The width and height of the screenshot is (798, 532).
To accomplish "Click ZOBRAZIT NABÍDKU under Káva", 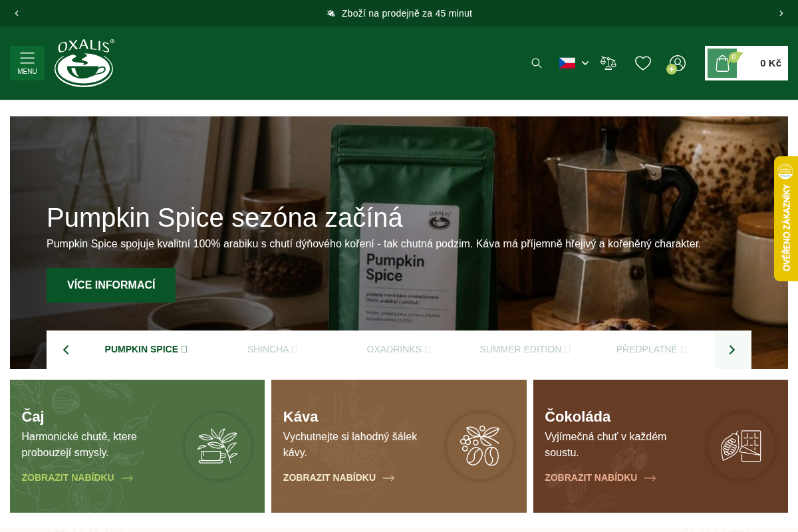I will point(338,477).
